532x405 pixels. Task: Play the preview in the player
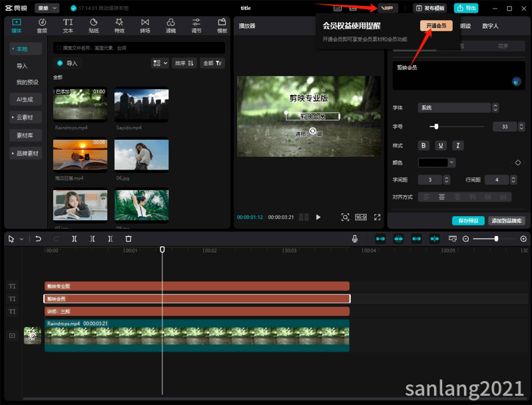click(318, 217)
